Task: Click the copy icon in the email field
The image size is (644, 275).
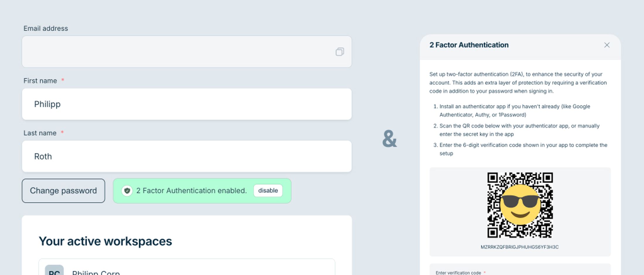Action: [340, 52]
